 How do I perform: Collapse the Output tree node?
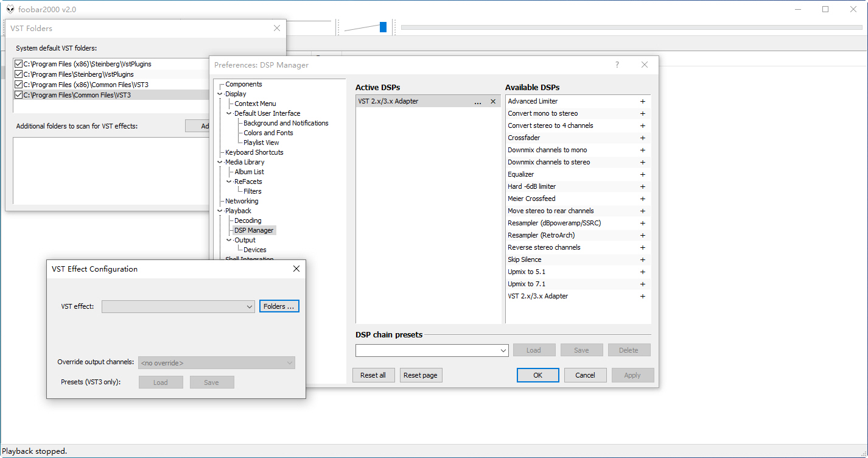point(229,240)
